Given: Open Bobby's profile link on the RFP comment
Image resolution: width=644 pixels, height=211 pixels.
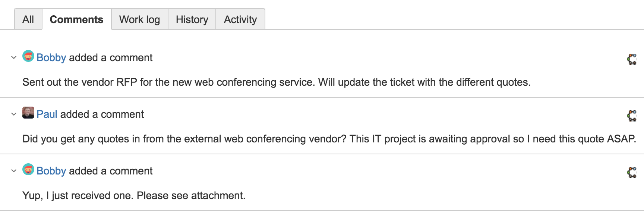Looking at the screenshot, I should pyautogui.click(x=51, y=58).
